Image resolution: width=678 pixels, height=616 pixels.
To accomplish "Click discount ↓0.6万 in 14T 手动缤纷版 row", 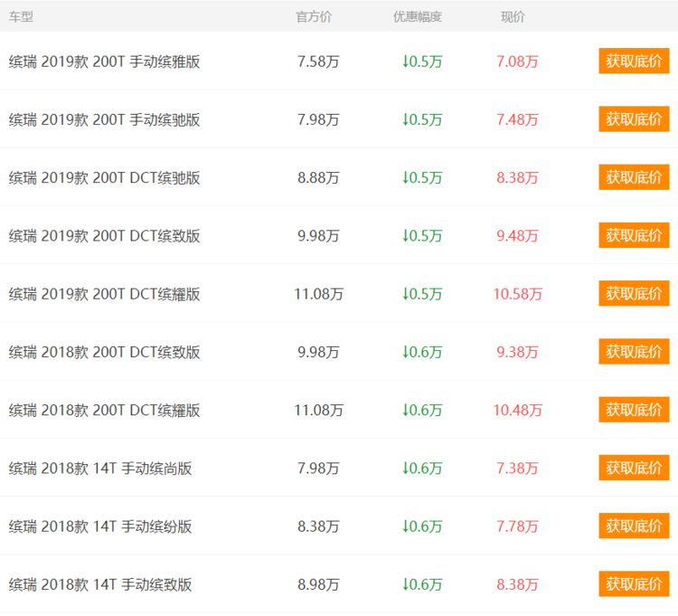I will coord(422,526).
